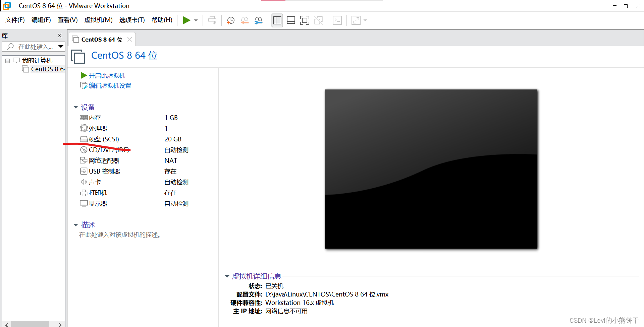644x327 pixels.
Task: Click Send Ctrl+Alt+Del toolbar icon
Action: click(x=212, y=20)
